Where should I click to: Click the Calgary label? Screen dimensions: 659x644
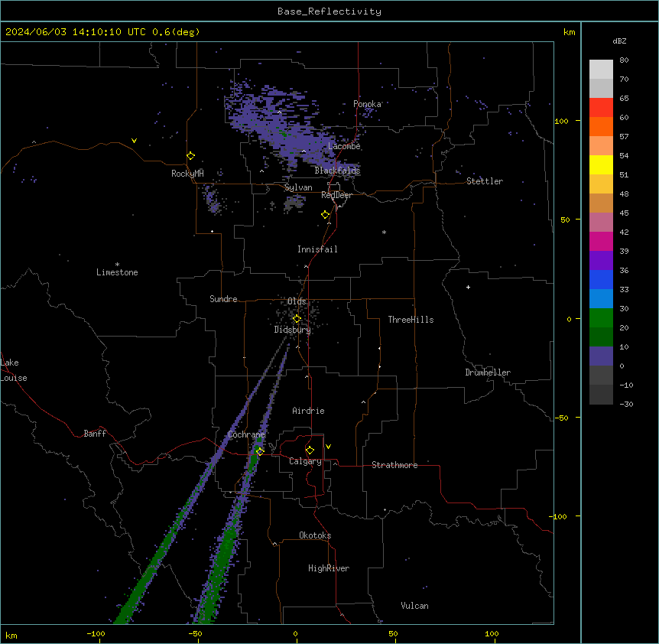(x=306, y=461)
